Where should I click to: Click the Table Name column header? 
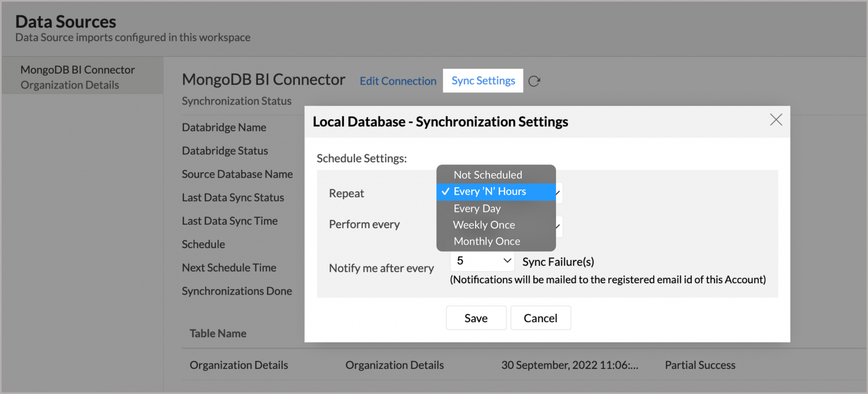[x=218, y=333]
